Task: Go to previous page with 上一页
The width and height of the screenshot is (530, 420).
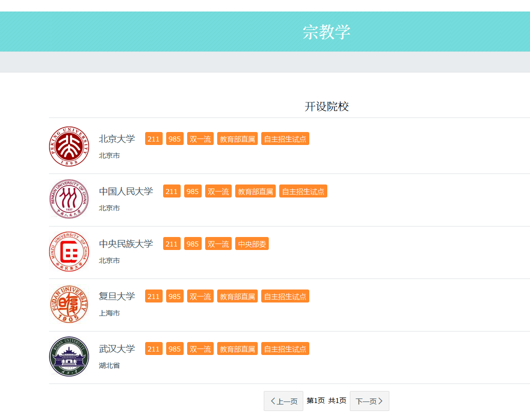Action: point(283,401)
